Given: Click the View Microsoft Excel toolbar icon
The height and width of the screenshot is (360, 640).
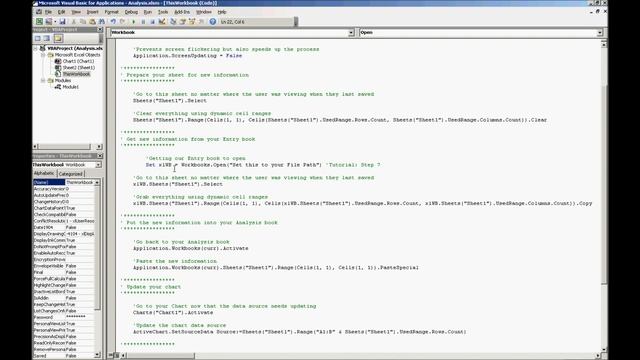Looking at the screenshot, I should click(39, 22).
